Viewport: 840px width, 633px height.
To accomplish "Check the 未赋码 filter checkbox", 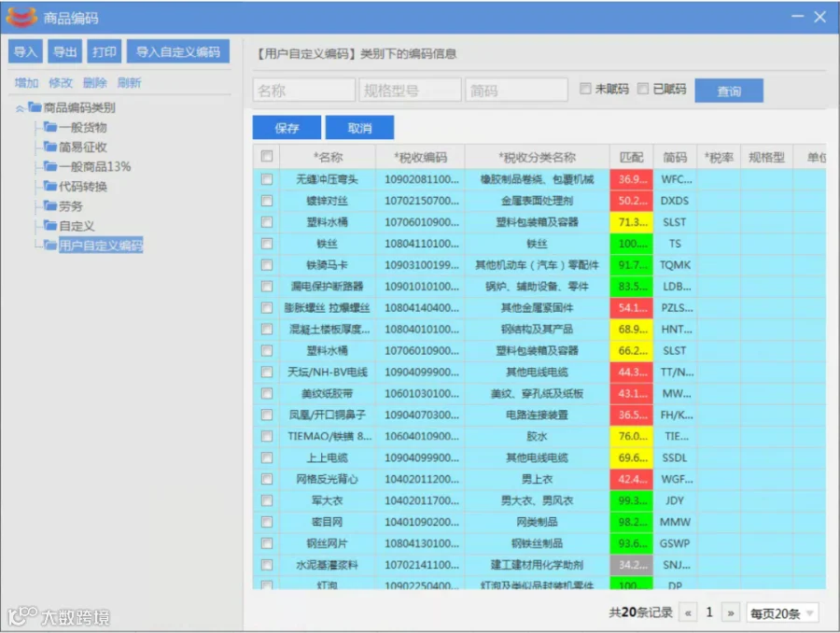I will coord(585,89).
